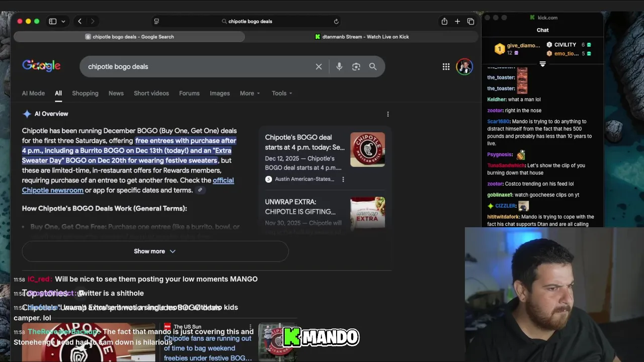Click the goblinaxe1 username in chat
The width and height of the screenshot is (644, 362).
[500, 195]
